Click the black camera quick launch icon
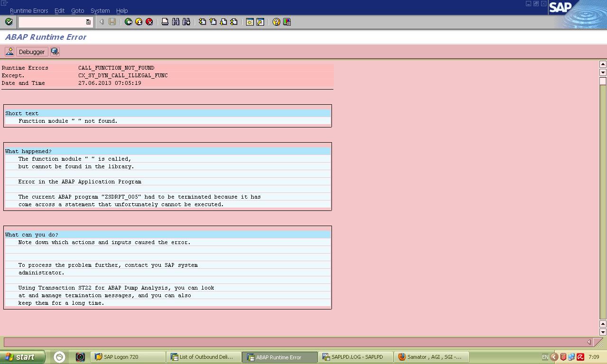Image resolution: width=607 pixels, height=364 pixels. click(x=80, y=357)
